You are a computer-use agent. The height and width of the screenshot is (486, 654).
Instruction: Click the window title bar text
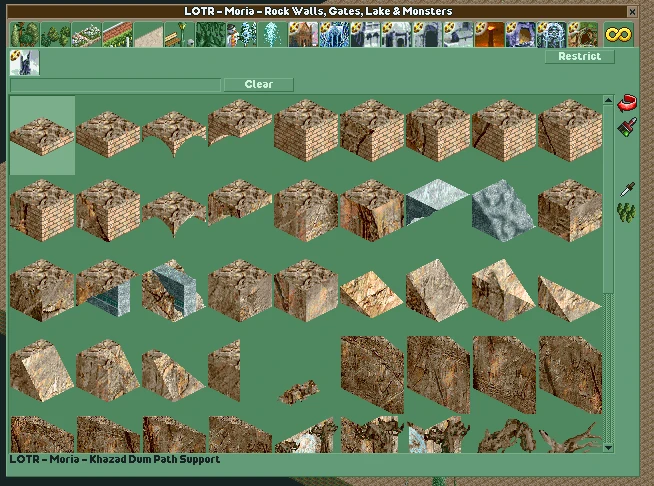tap(318, 11)
